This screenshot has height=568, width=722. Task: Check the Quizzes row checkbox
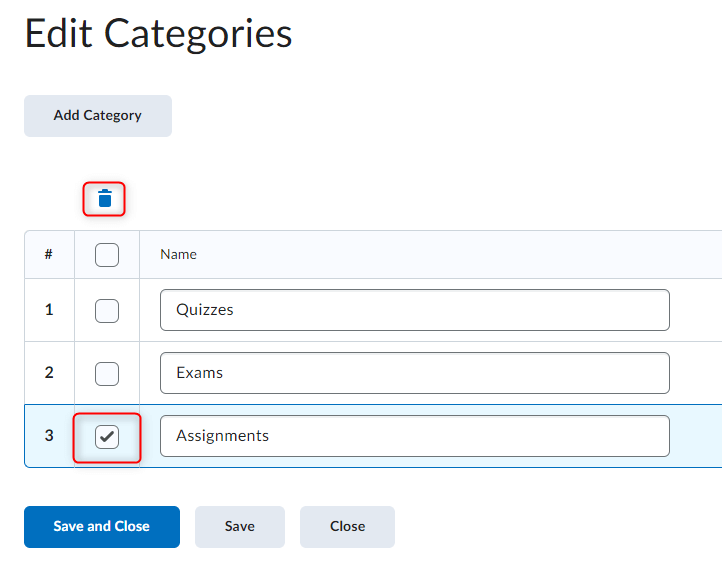[x=107, y=310]
